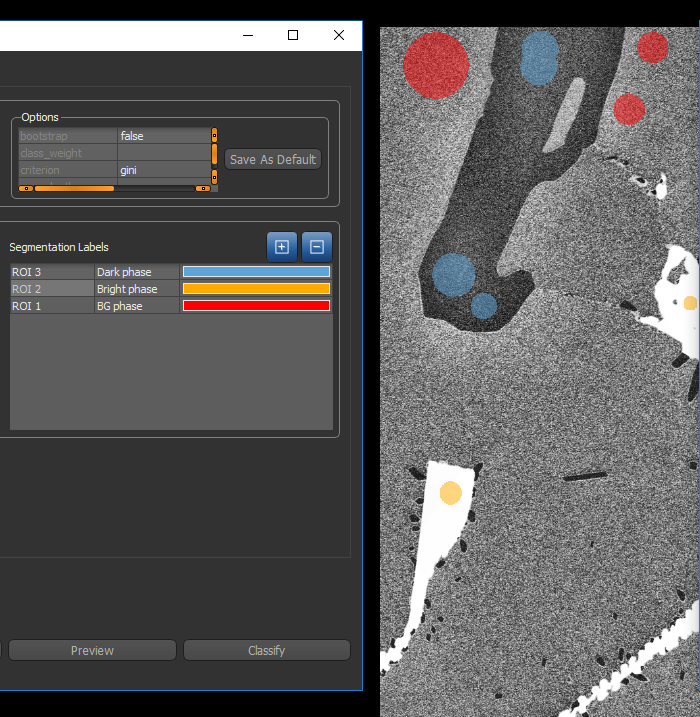Select the ROI 1 row
Viewport: 700px width, 717px height.
click(51, 306)
